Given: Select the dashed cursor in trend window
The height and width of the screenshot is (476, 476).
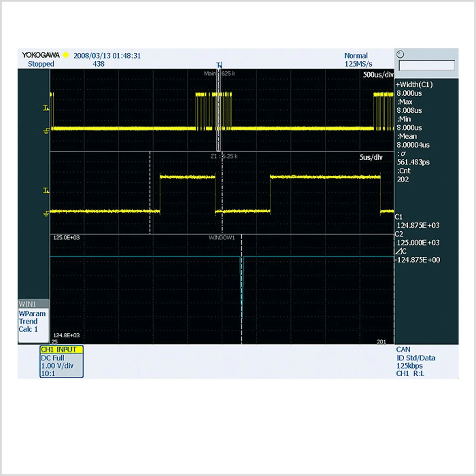Looking at the screenshot, I should (242, 290).
